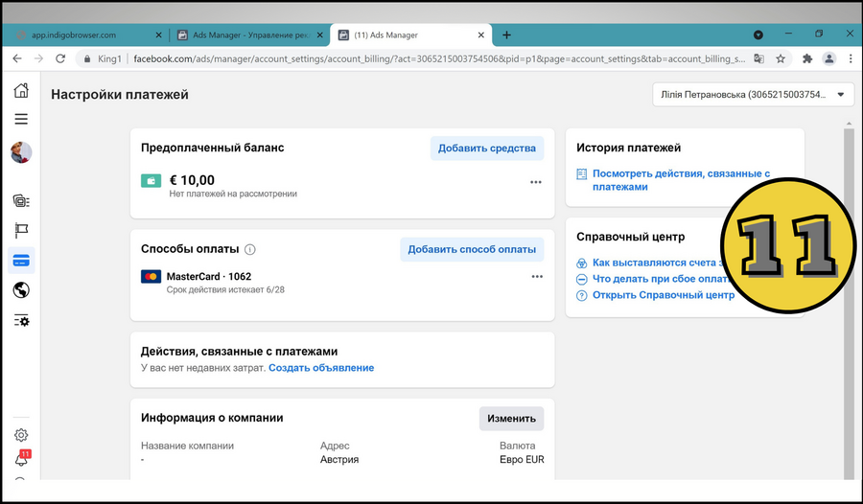Open the settings gear in sidebar

[x=21, y=435]
